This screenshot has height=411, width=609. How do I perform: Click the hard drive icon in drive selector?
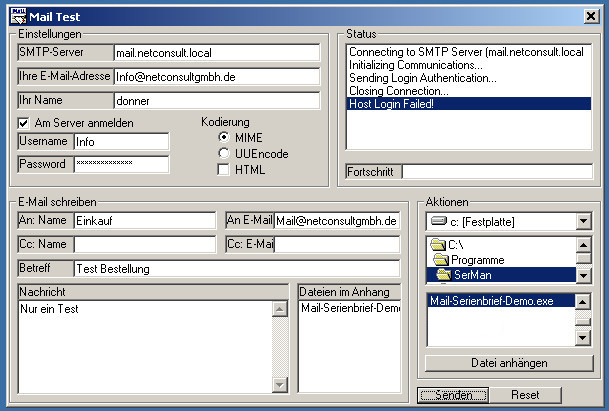tap(439, 221)
